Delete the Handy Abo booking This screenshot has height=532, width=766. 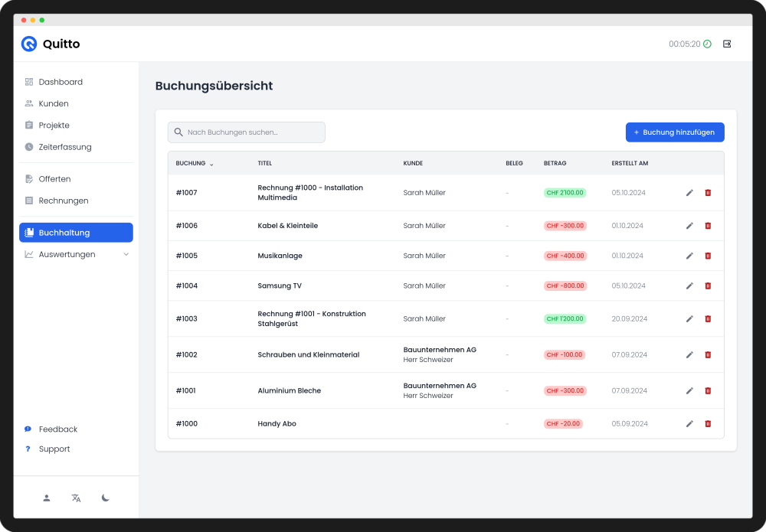click(708, 423)
